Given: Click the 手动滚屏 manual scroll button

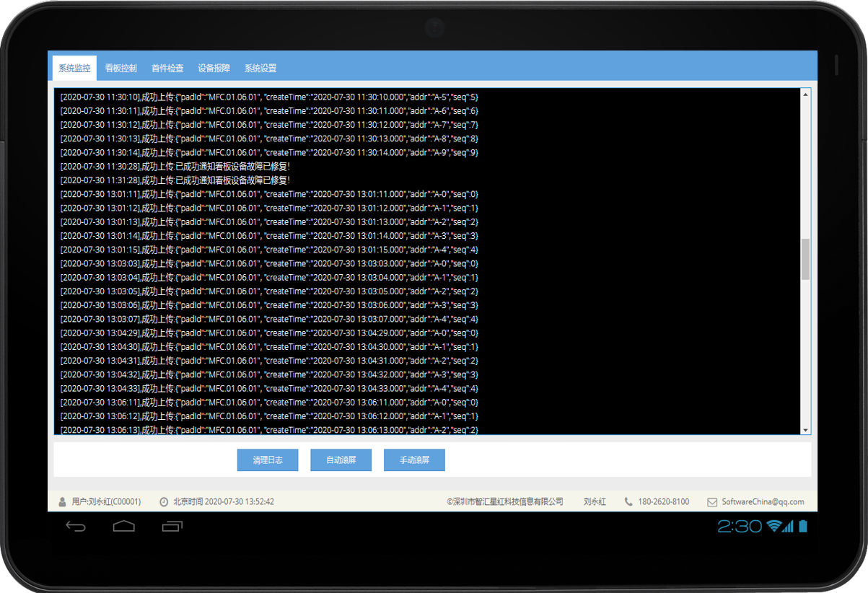Looking at the screenshot, I should pos(414,460).
